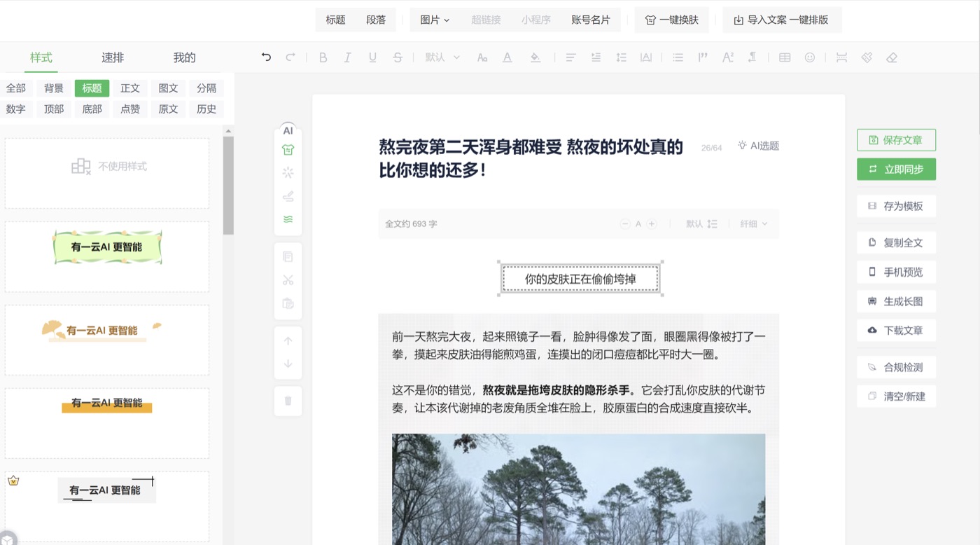This screenshot has width=980, height=545.
Task: Select the 不使用样式 option
Action: [107, 173]
